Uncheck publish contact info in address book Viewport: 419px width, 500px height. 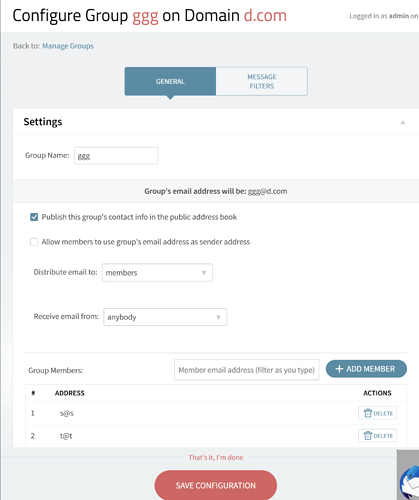pyautogui.click(x=34, y=217)
